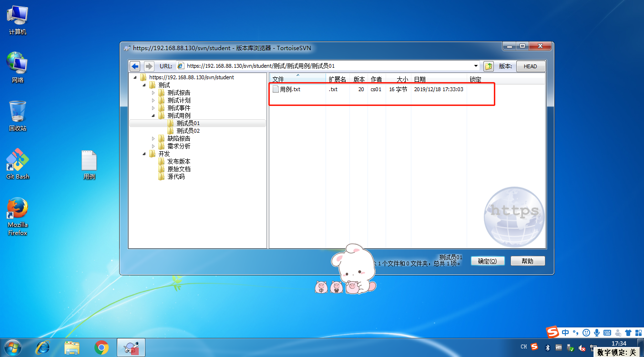The width and height of the screenshot is (644, 357).
Task: Collapse the 测试用例 folder arrow
Action: point(153,115)
